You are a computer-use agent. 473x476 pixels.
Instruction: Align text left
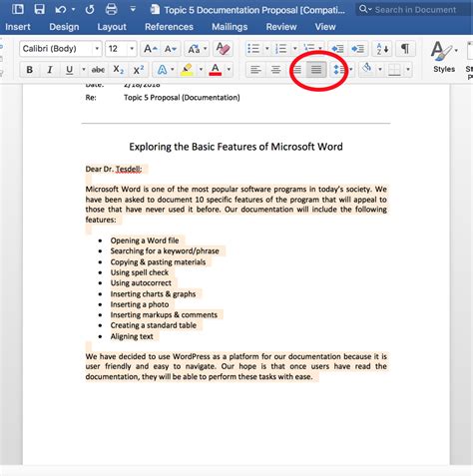pyautogui.click(x=255, y=70)
